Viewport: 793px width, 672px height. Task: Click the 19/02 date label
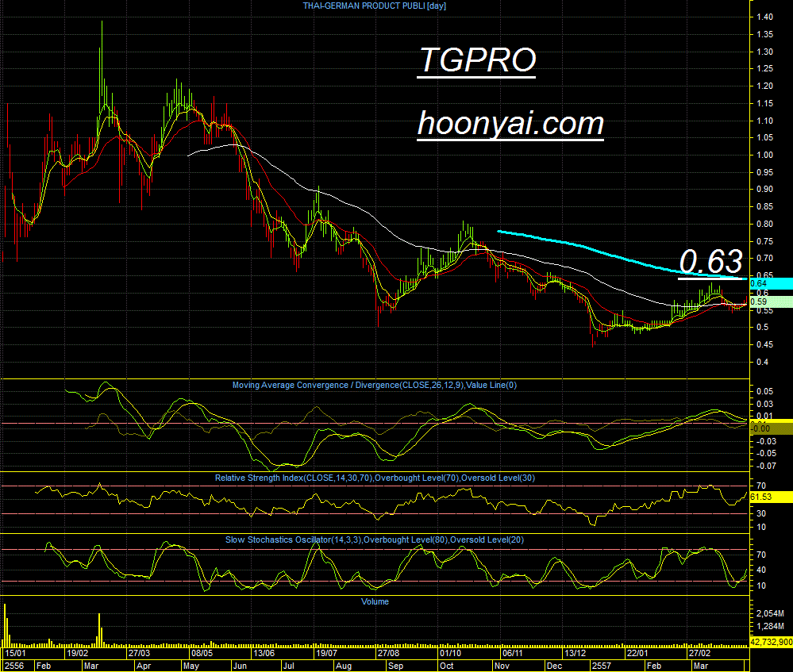(79, 653)
